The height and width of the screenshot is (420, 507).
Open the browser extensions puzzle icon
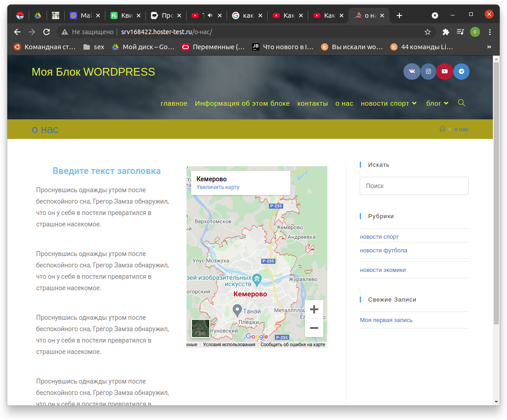coord(445,32)
